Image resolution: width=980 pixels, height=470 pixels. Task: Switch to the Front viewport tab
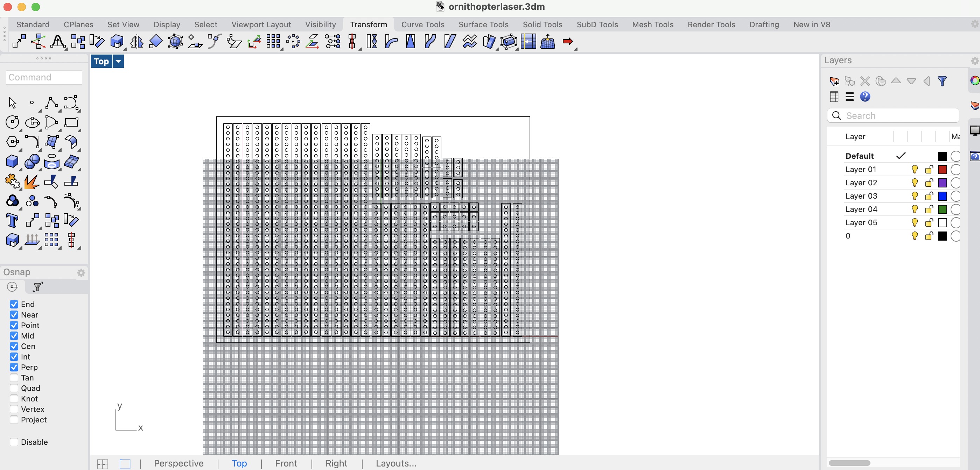pos(286,464)
